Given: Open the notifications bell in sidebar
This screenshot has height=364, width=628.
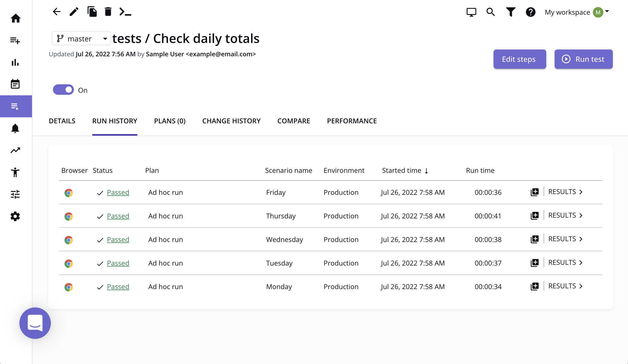Looking at the screenshot, I should (x=15, y=129).
